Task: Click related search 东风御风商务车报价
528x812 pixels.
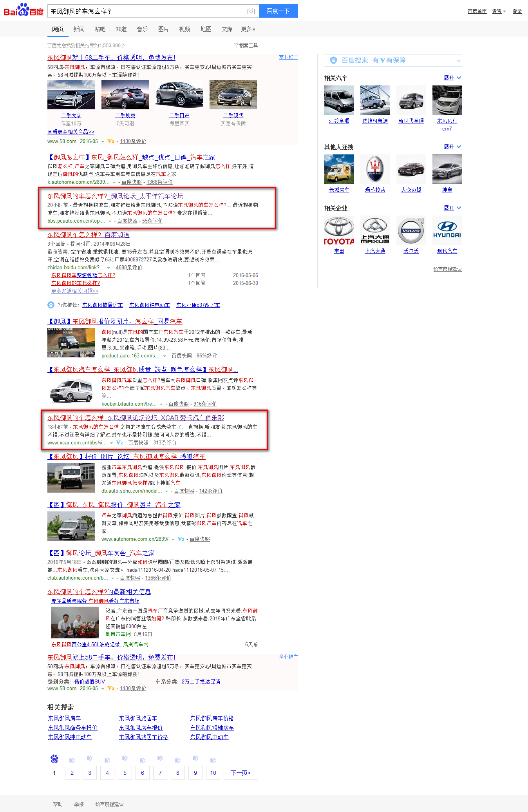Action: [x=73, y=728]
